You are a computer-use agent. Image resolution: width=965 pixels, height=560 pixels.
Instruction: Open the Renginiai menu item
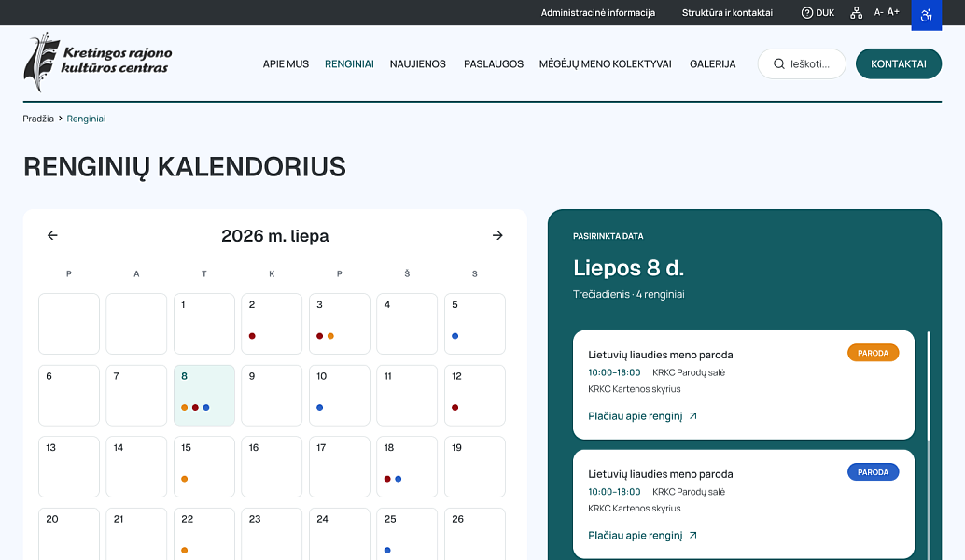[349, 64]
